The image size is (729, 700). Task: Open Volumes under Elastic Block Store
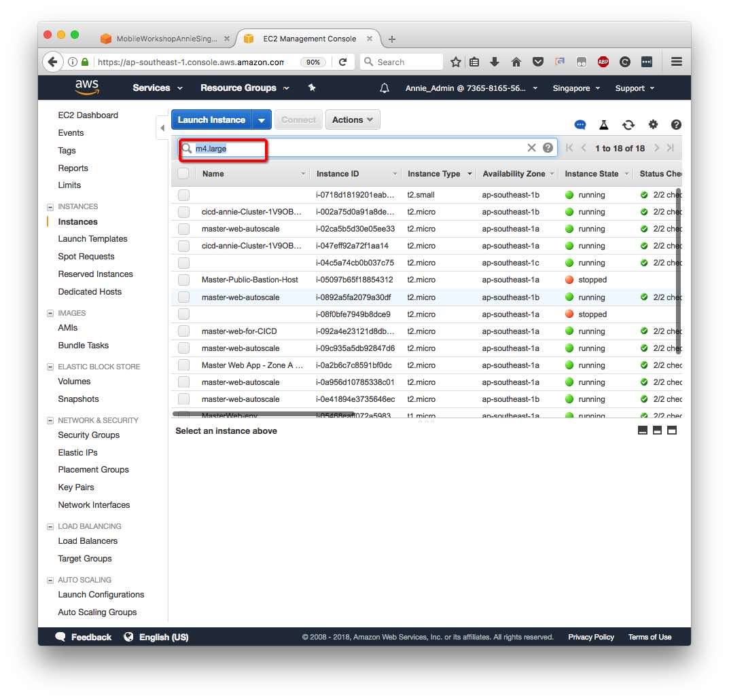pyautogui.click(x=74, y=382)
